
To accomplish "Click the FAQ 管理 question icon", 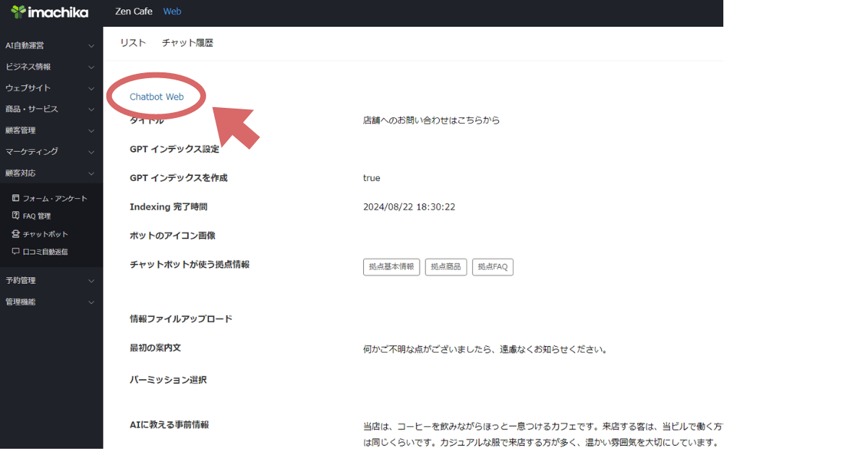I will point(16,216).
